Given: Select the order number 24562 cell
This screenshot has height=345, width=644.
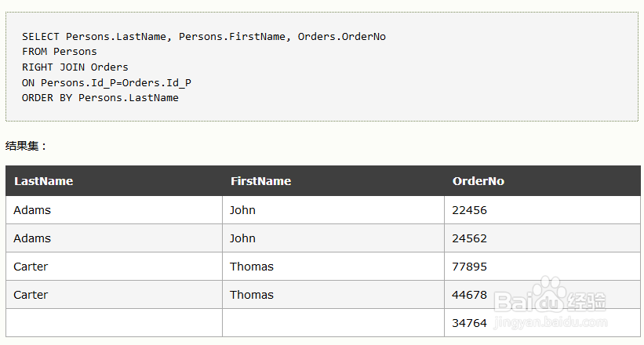Looking at the screenshot, I should [542, 238].
